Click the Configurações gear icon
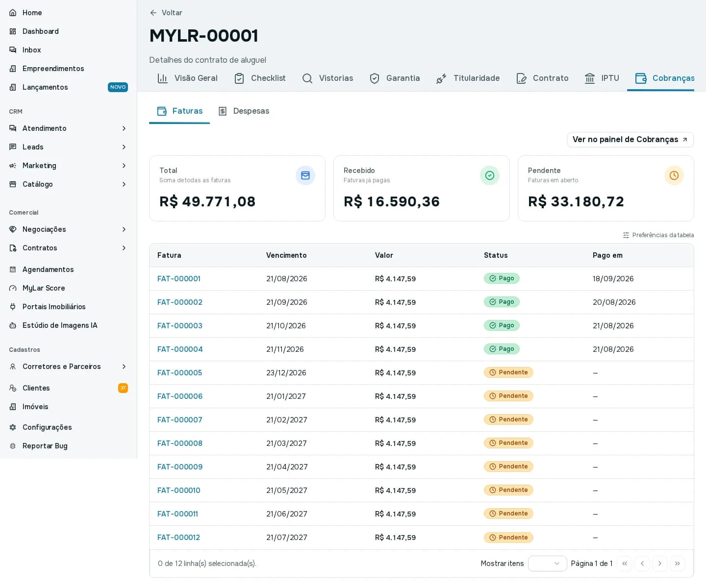Image resolution: width=706 pixels, height=588 pixels. click(x=13, y=427)
